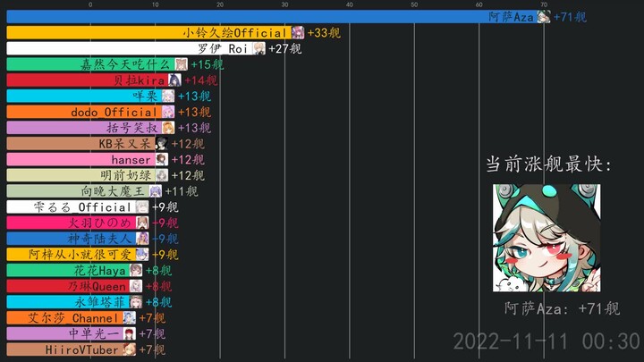Click the axis tick label 40
This screenshot has height=362, width=644.
pyautogui.click(x=350, y=4)
